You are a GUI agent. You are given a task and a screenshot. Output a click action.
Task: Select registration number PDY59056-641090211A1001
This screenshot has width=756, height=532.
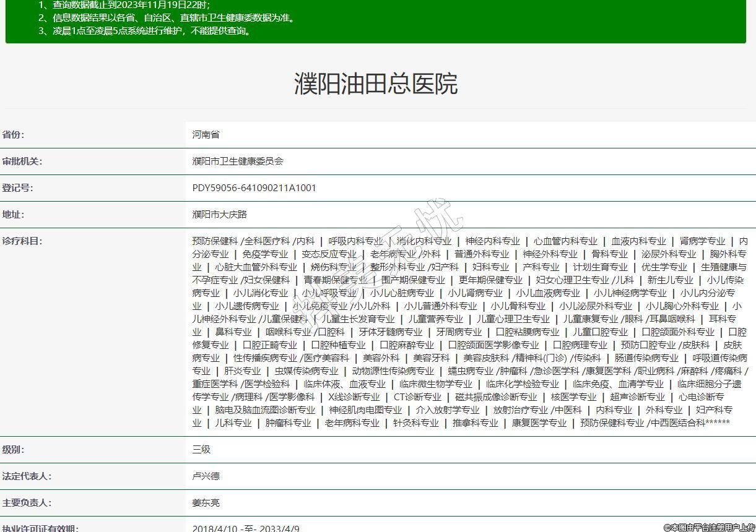pos(254,188)
